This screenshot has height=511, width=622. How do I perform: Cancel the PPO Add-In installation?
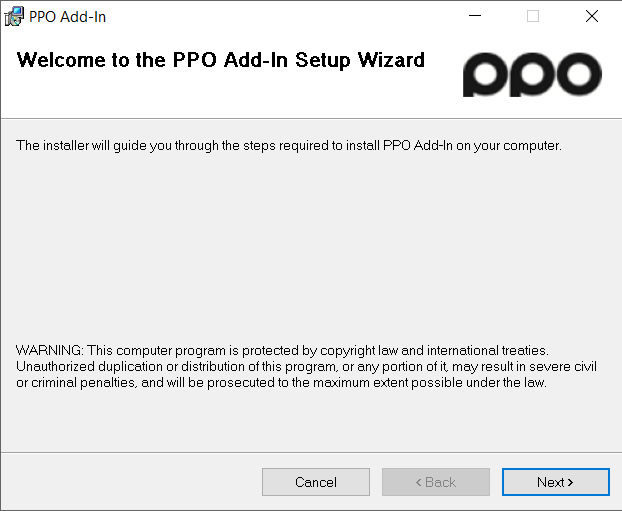(x=316, y=482)
